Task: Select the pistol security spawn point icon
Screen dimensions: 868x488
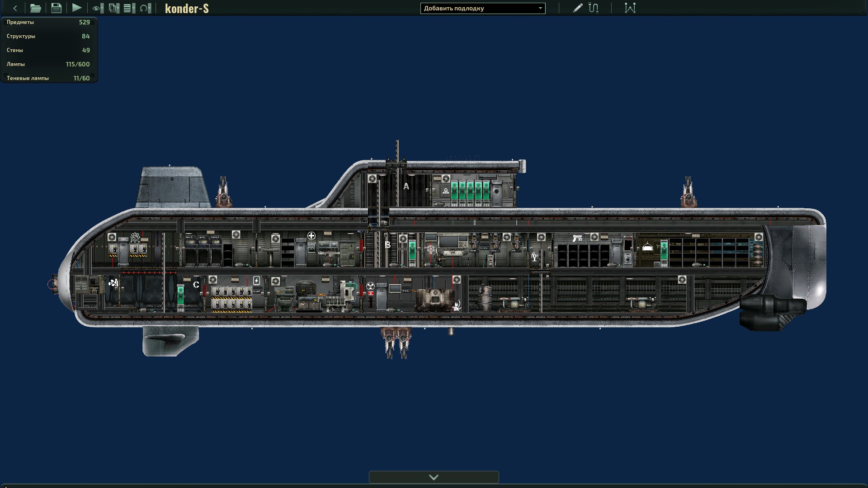Action: pos(577,238)
